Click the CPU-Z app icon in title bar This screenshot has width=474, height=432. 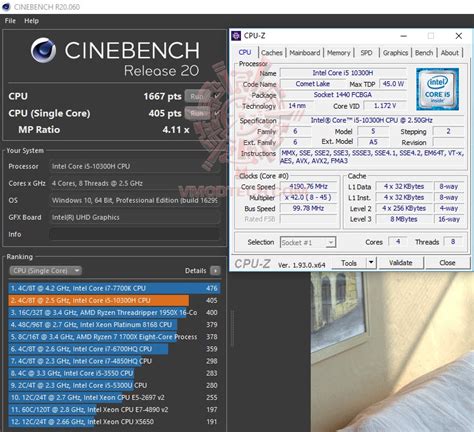(236, 36)
